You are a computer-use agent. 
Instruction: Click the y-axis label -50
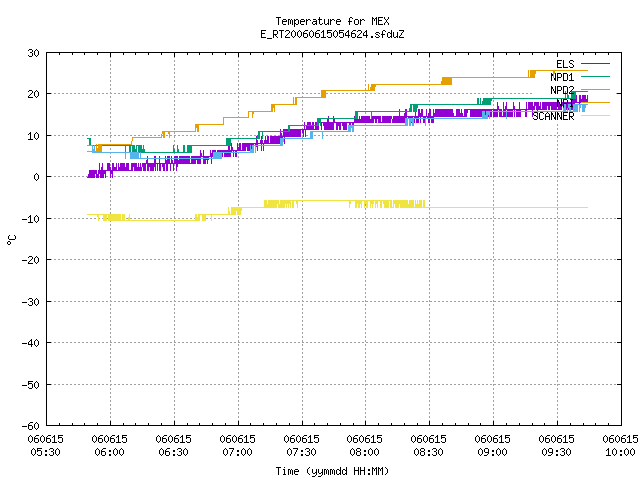point(31,384)
